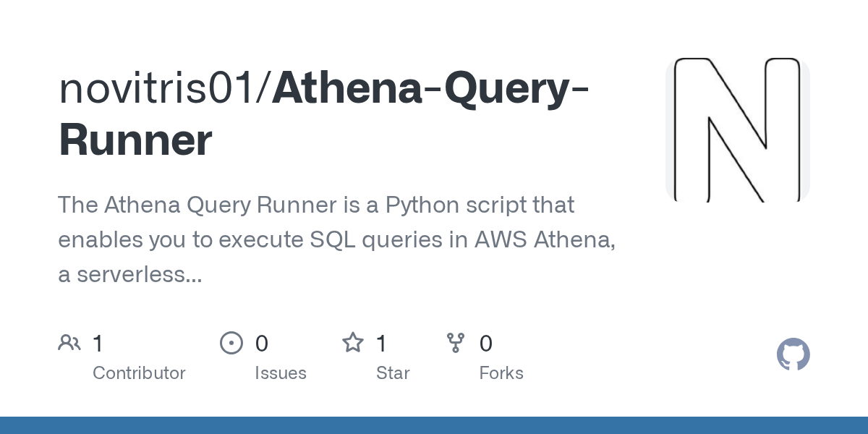Viewport: 868px width, 434px height.
Task: Click the Issues label
Action: (x=281, y=373)
